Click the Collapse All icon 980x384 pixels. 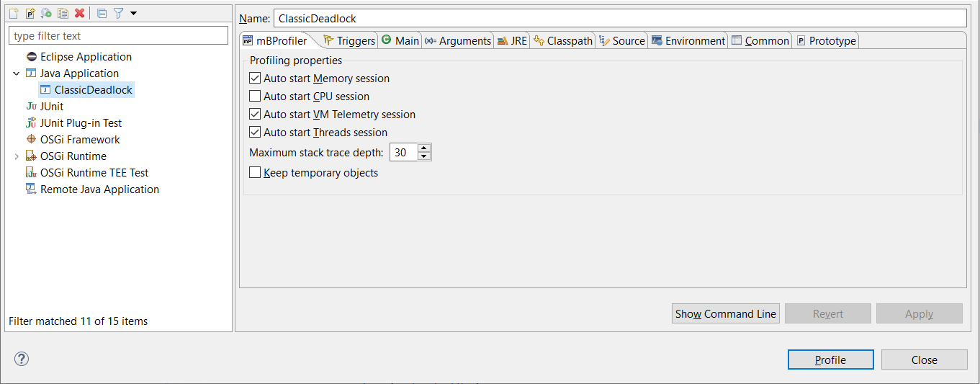pyautogui.click(x=102, y=13)
